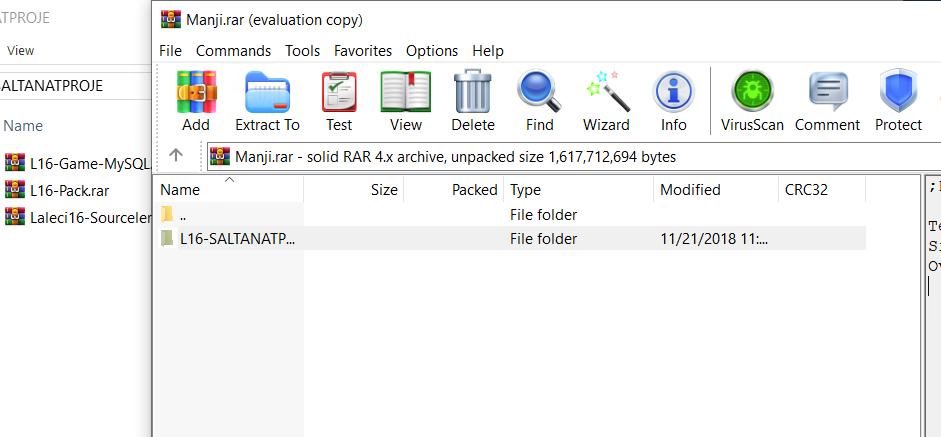Image resolution: width=941 pixels, height=437 pixels.
Task: Click the L16-SALTANATP folder icon
Action: pos(167,238)
